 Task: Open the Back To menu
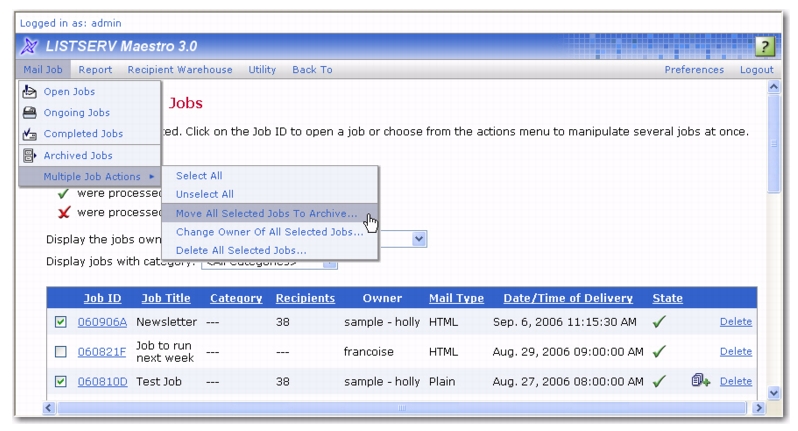click(x=312, y=70)
